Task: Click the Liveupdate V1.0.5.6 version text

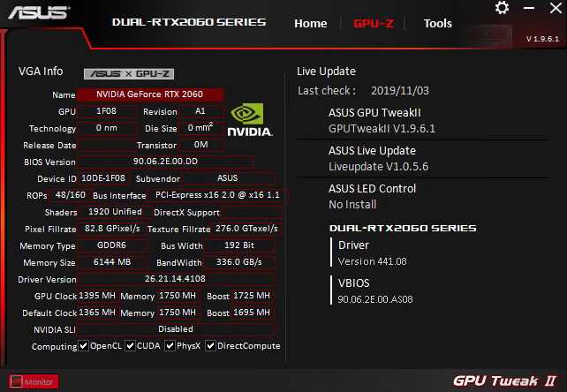Action: (378, 167)
